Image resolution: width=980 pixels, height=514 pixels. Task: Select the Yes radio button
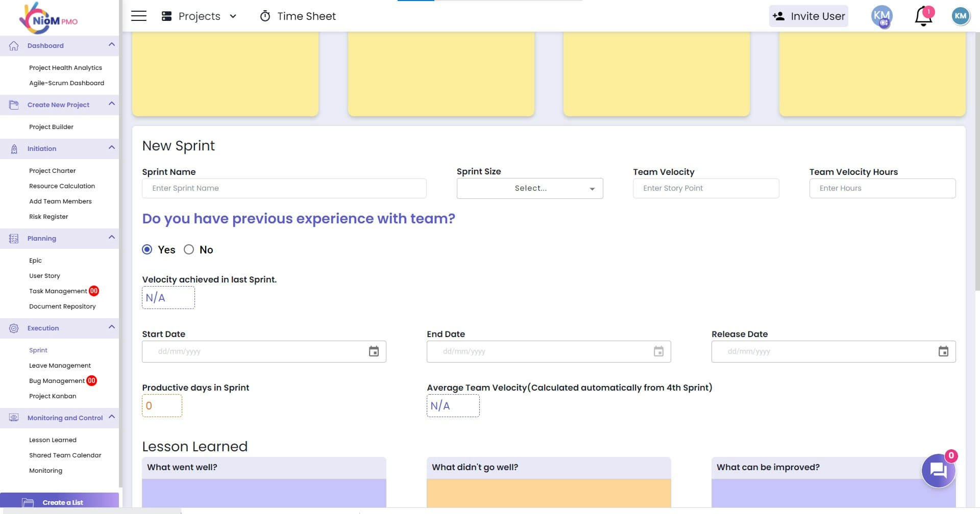coord(147,249)
